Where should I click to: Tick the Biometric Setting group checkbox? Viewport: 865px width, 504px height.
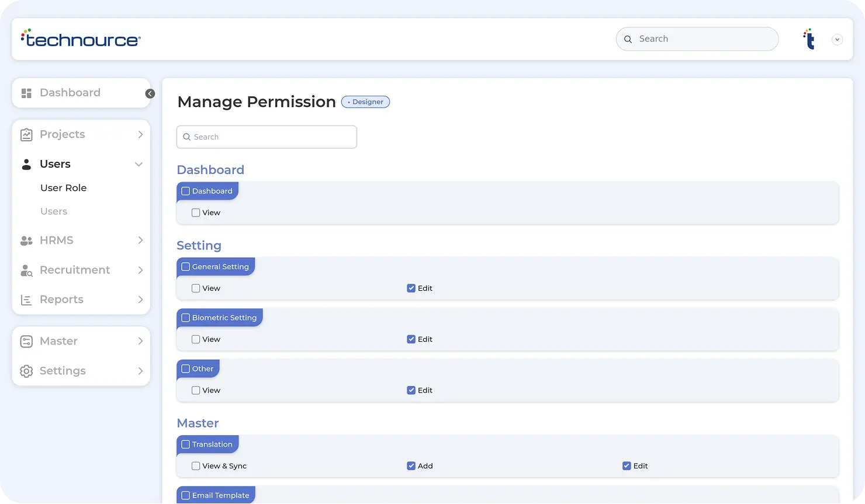tap(186, 318)
